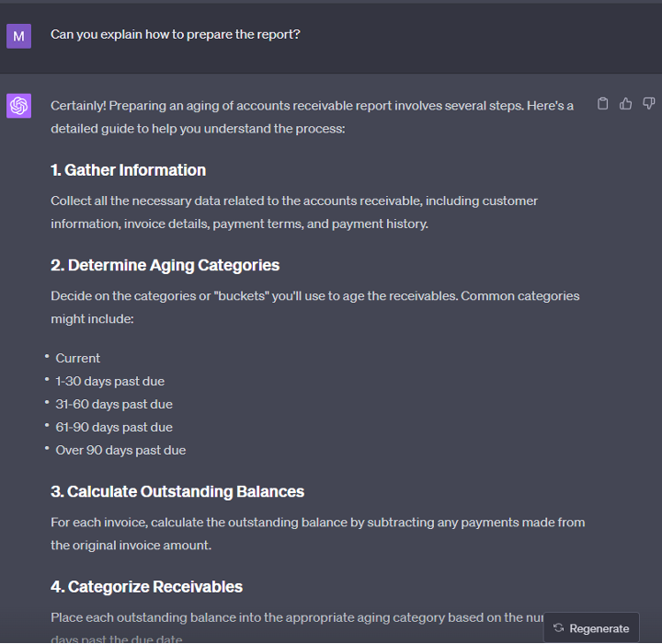
Task: Click the paragraph starting 'For each invoice, calculate'
Action: [x=317, y=534]
